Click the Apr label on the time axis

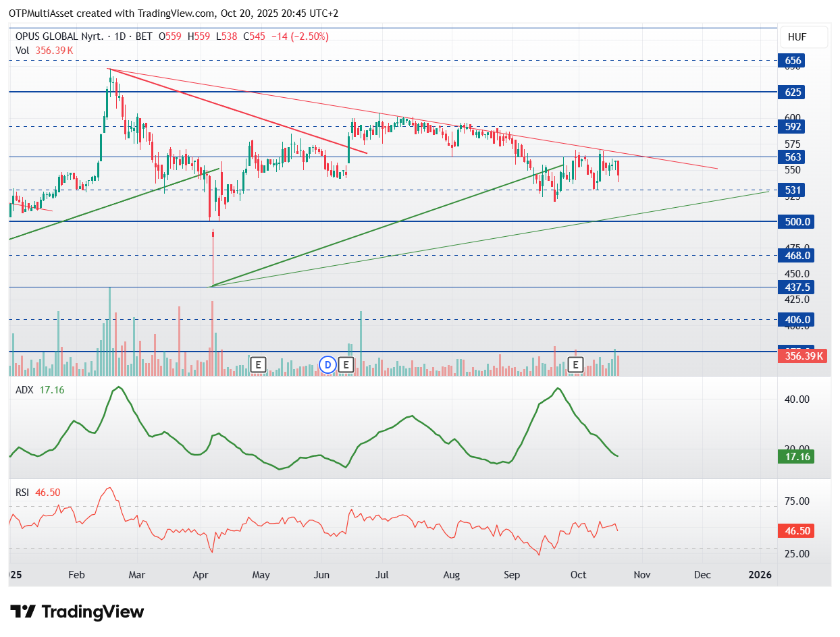tap(201, 575)
